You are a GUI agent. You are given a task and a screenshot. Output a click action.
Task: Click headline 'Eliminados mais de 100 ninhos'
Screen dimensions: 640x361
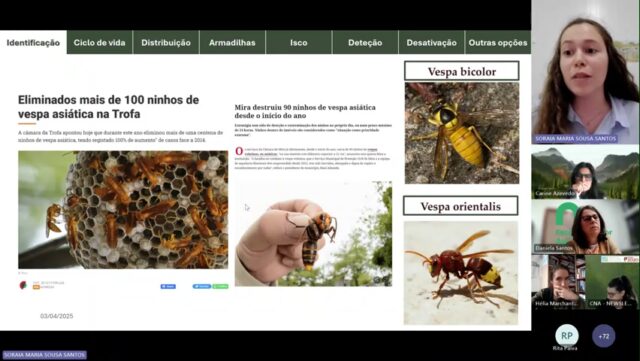tap(109, 107)
